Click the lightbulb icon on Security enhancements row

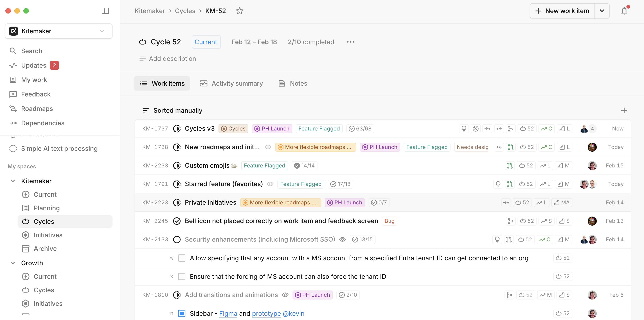click(497, 239)
